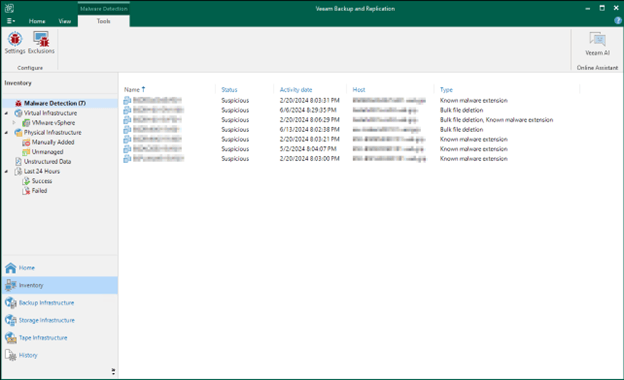
Task: Switch to the View ribbon tab
Action: (64, 21)
